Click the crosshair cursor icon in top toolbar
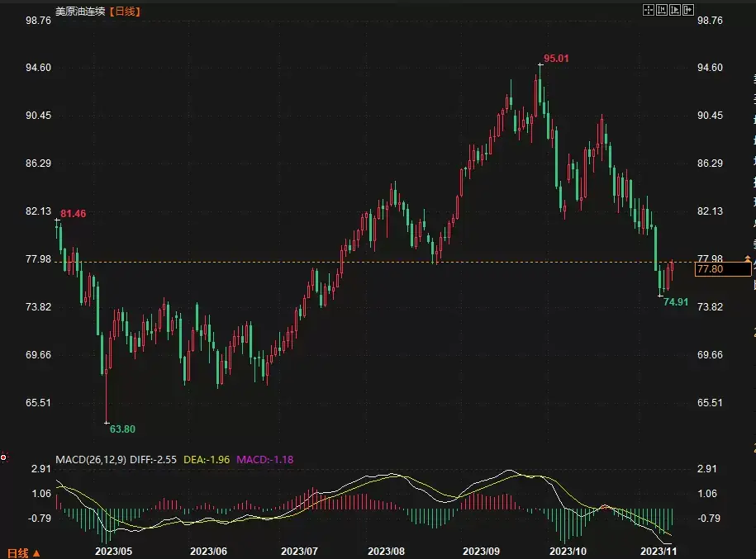Screen dimensions: 756x559 coord(649,10)
